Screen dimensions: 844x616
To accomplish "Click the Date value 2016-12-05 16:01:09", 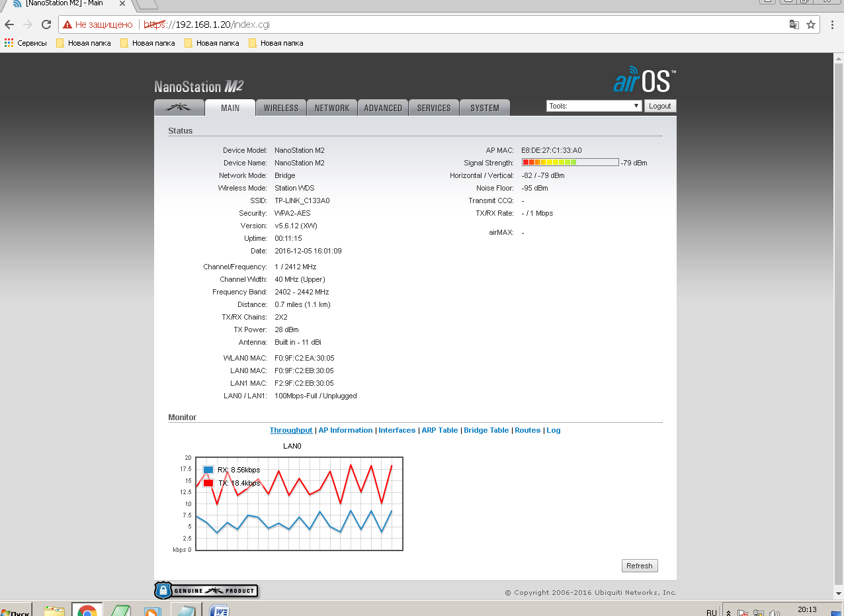I will coord(308,251).
